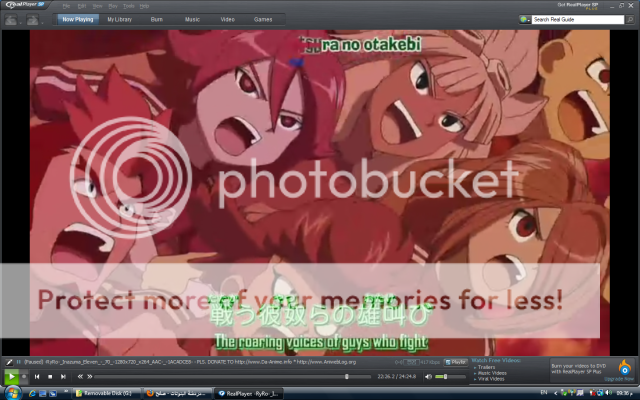Expand the Quick Launch overflow chevron
640x400 pixels.
pos(66,391)
